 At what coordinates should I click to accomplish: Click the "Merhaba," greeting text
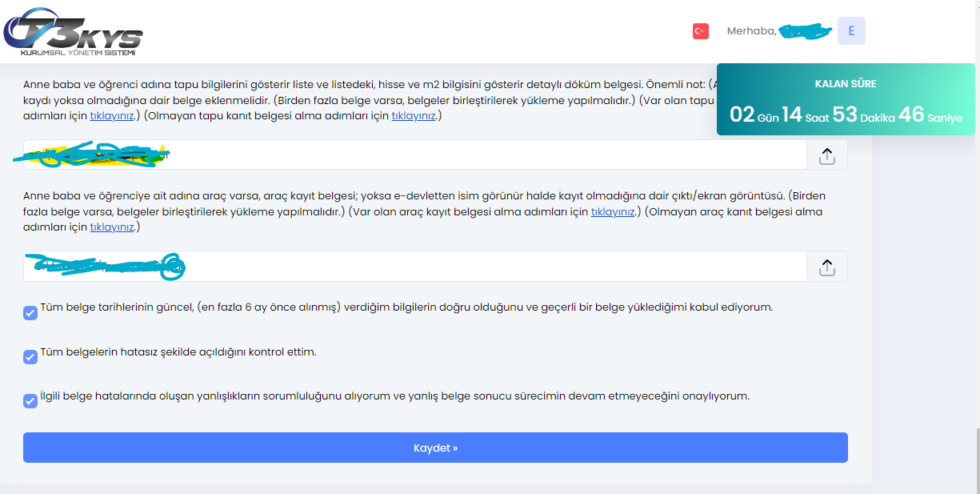(751, 31)
